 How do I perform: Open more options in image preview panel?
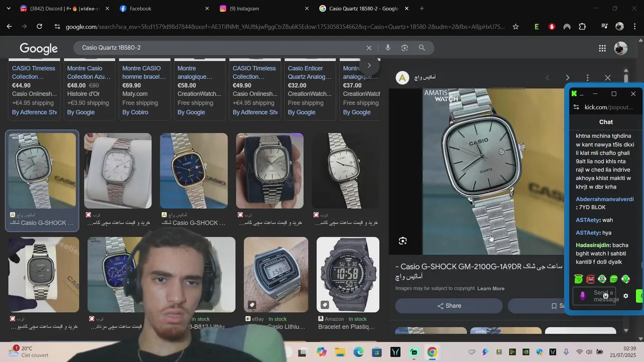pyautogui.click(x=588, y=77)
